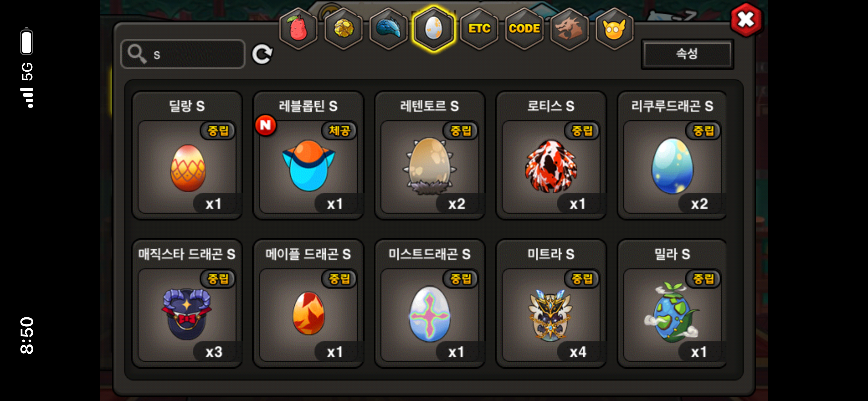
Task: Close the inventory with red X
Action: (x=746, y=20)
